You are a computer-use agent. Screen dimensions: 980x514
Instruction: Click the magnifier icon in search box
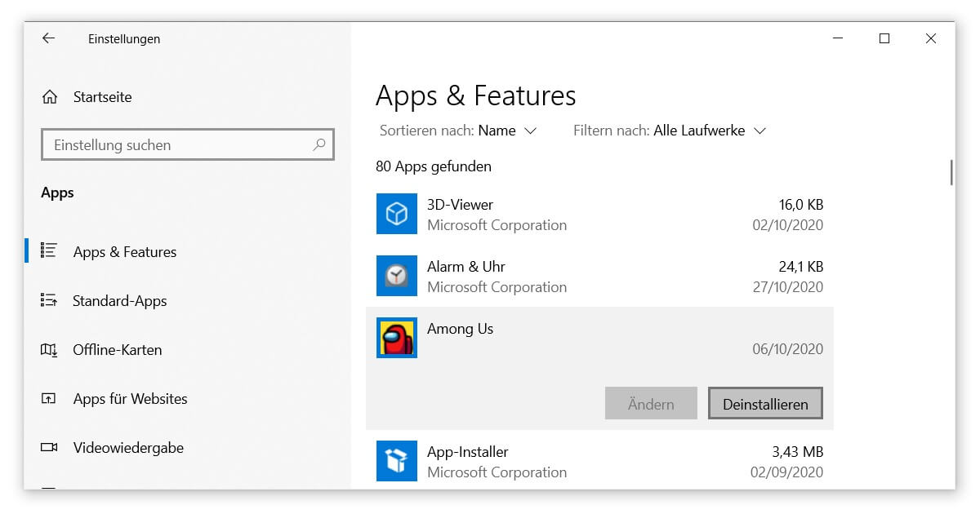coord(319,145)
